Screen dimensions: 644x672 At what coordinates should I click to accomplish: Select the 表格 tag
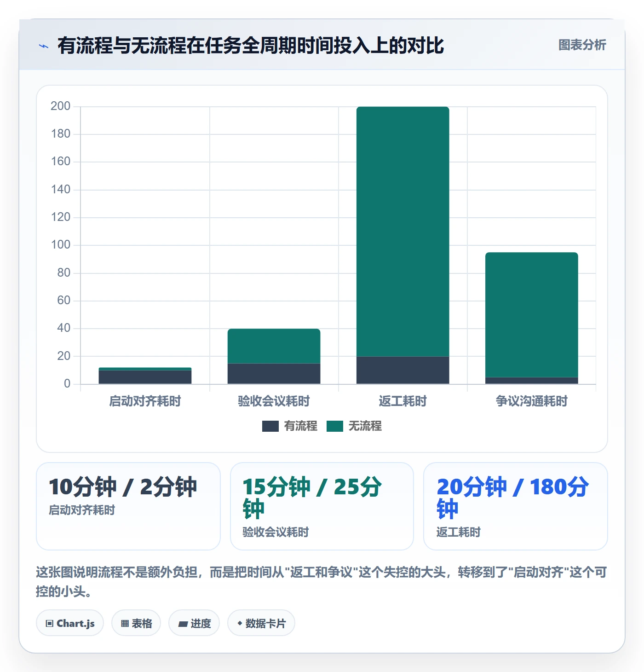click(x=136, y=623)
